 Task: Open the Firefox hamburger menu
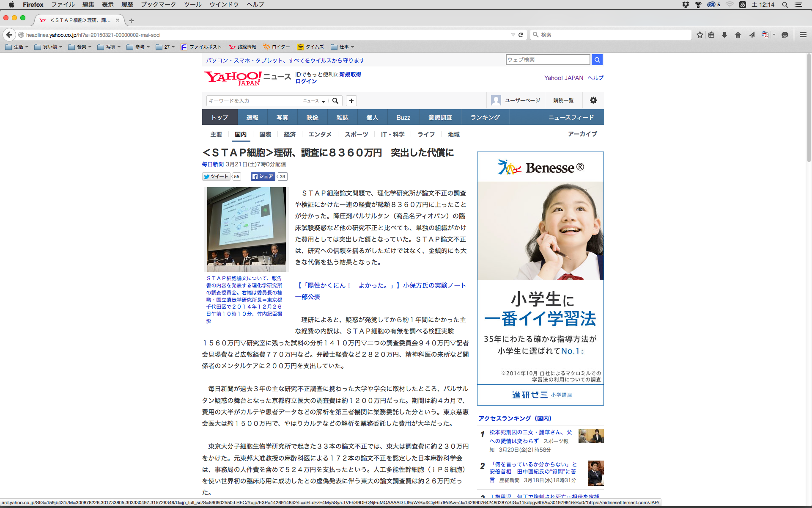coord(803,35)
